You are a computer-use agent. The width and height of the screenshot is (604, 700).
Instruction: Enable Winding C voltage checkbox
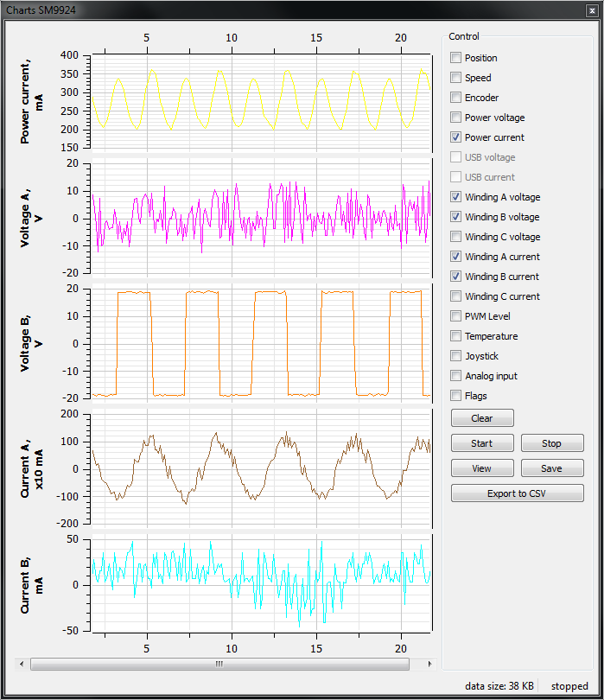click(455, 237)
